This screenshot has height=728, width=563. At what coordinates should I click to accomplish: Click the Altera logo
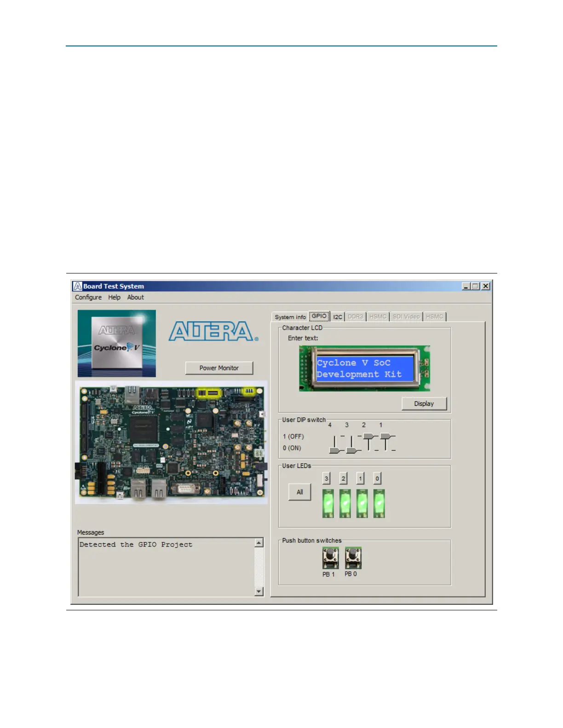pyautogui.click(x=213, y=331)
